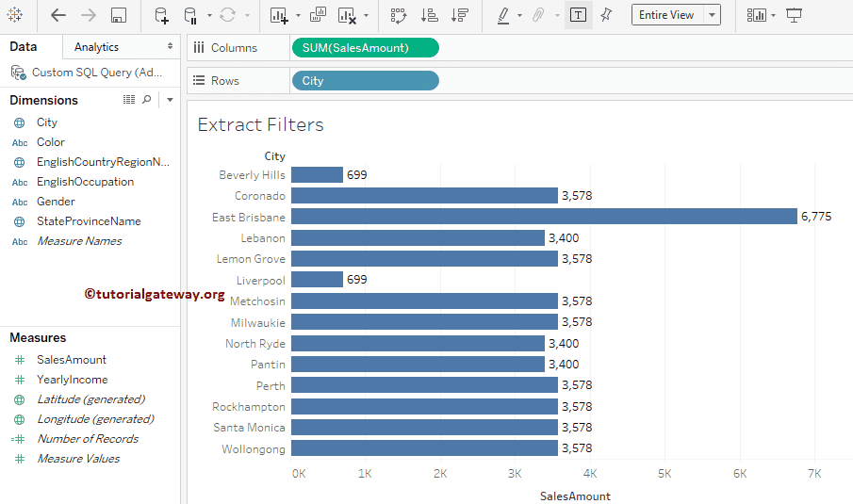Viewport: 853px width, 504px height.
Task: Click the Undo back arrow
Action: (x=58, y=15)
